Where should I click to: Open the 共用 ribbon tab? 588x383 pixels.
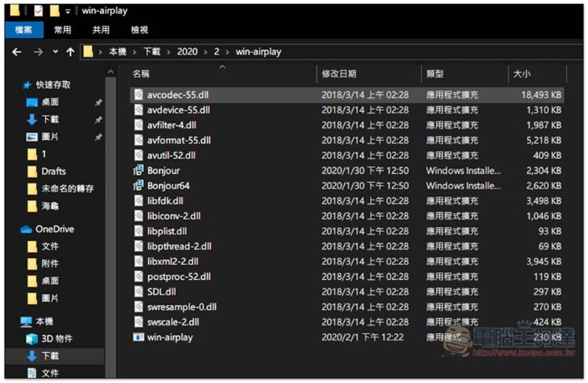(101, 29)
